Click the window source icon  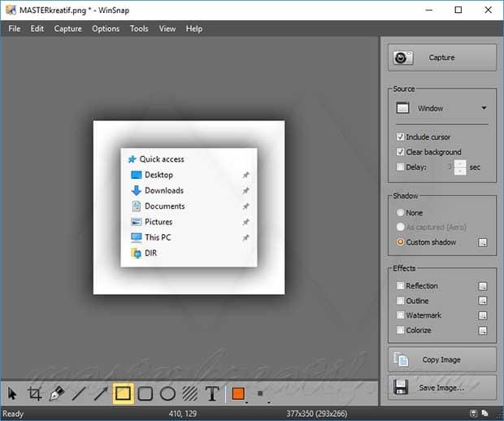point(402,108)
